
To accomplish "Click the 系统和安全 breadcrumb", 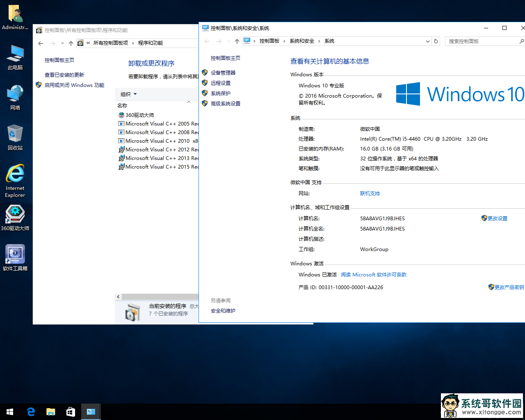I will click(302, 41).
